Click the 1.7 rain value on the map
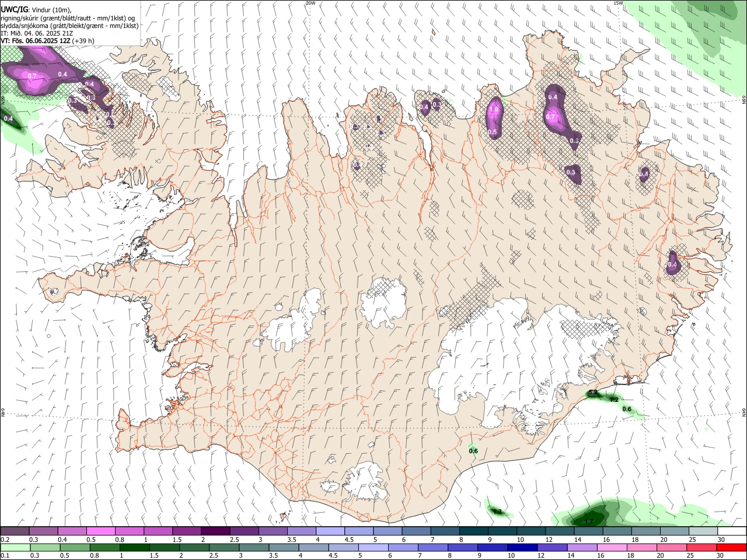This screenshot has height=560, width=747. [x=589, y=521]
